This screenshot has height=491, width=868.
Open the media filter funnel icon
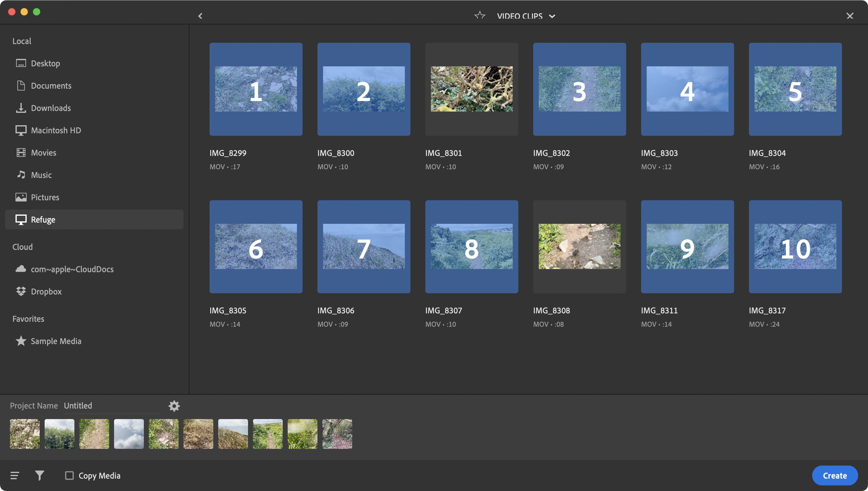click(x=39, y=476)
